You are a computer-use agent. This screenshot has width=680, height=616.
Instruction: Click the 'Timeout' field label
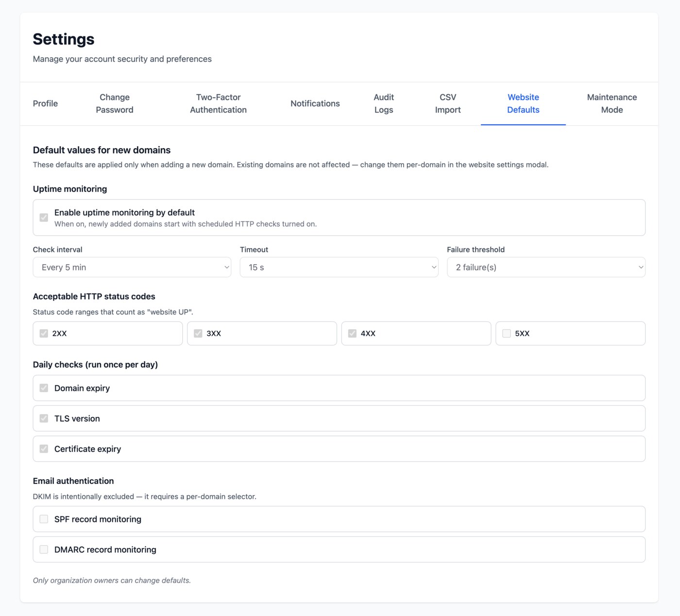point(254,250)
